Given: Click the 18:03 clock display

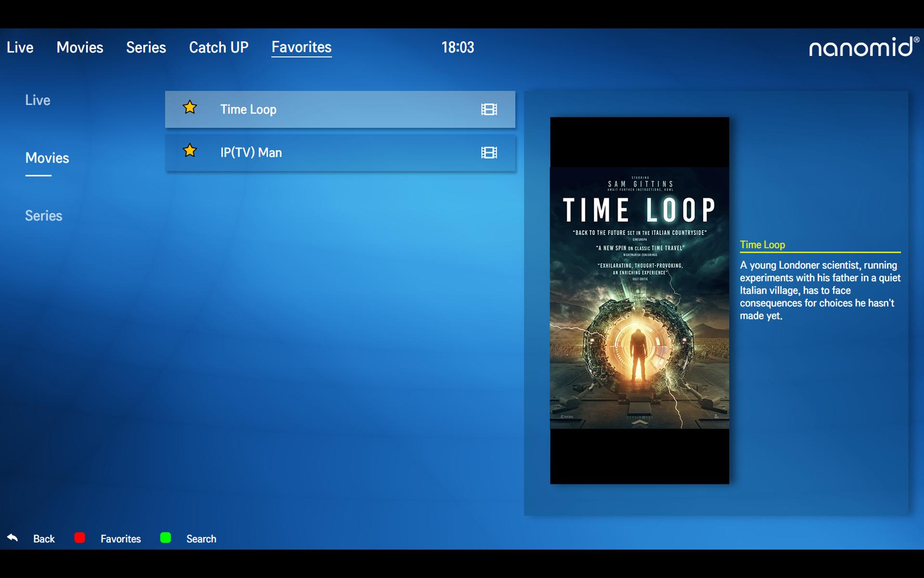Looking at the screenshot, I should click(x=458, y=47).
